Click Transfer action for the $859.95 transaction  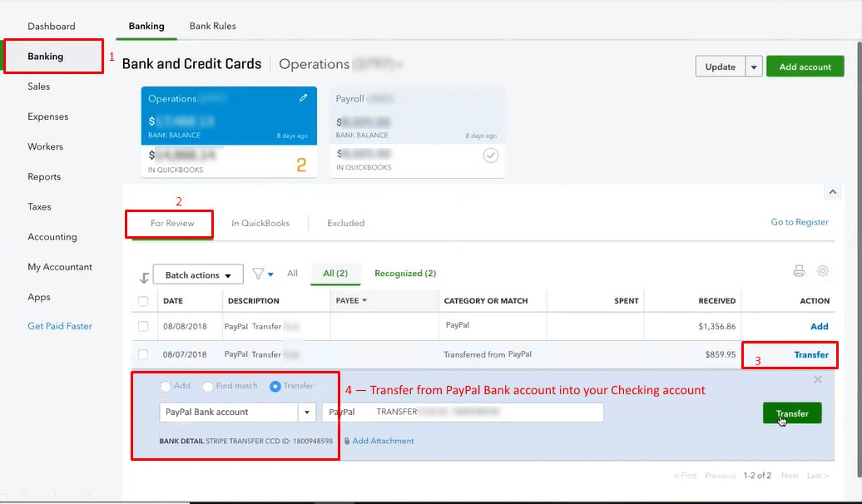click(811, 354)
